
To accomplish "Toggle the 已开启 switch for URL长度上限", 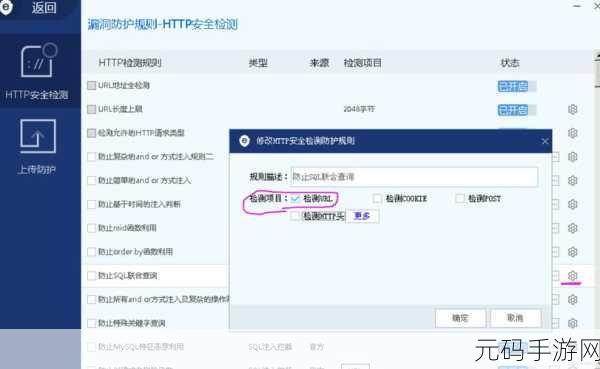I will [517, 110].
